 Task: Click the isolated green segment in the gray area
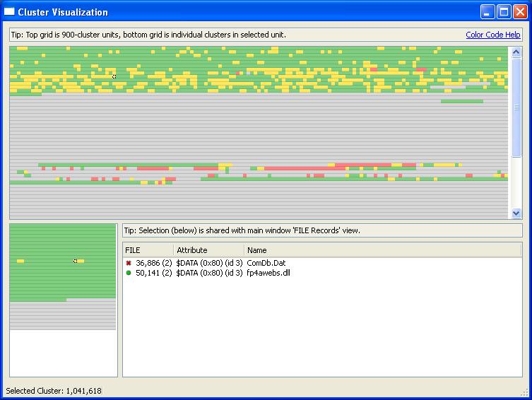[x=462, y=102]
